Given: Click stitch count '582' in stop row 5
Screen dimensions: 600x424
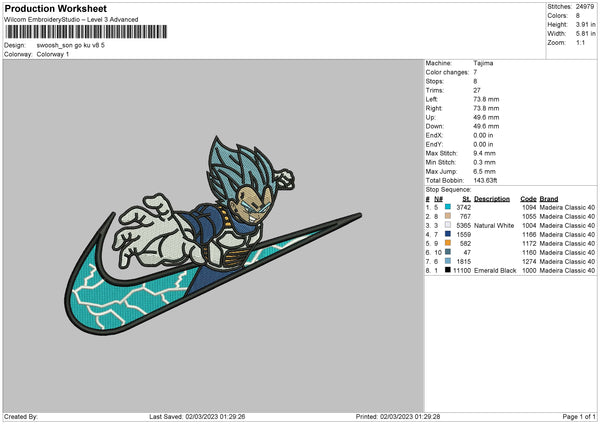Looking at the screenshot, I should [x=465, y=243].
